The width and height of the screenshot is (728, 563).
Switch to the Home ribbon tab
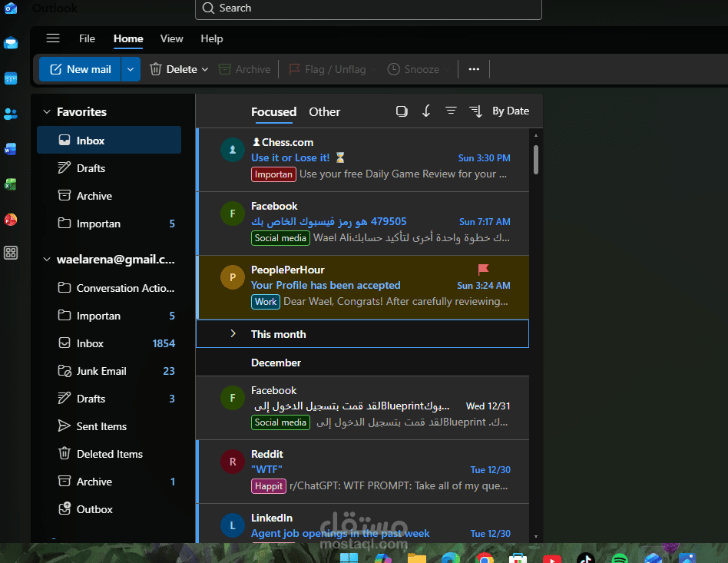(x=128, y=38)
